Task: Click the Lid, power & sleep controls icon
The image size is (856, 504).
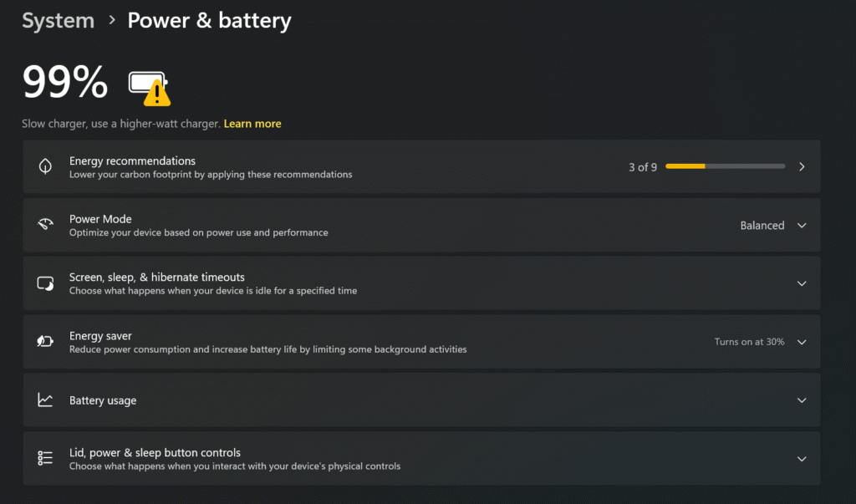Action: tap(45, 458)
